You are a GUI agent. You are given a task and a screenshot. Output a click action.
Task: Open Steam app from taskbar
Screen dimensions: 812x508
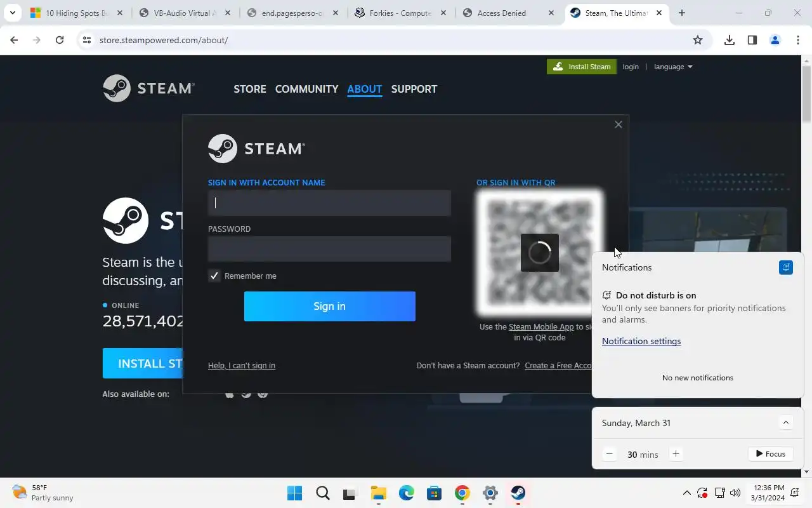pyautogui.click(x=518, y=493)
